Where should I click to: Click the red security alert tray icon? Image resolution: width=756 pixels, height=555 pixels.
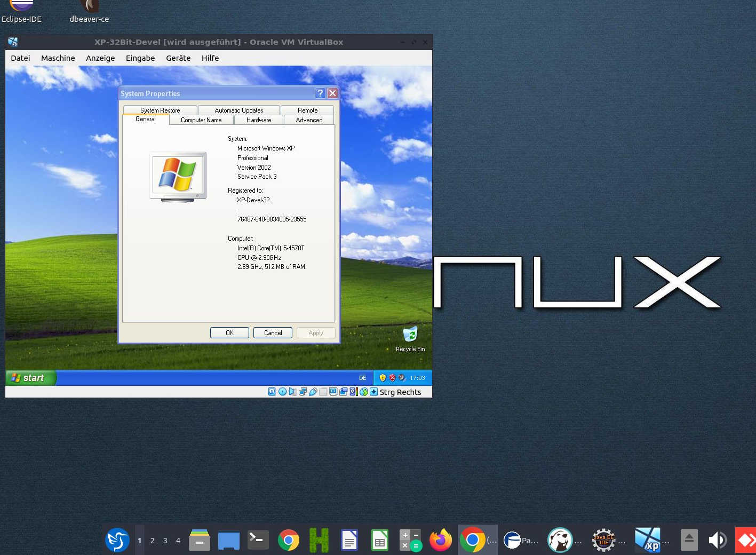pyautogui.click(x=392, y=378)
